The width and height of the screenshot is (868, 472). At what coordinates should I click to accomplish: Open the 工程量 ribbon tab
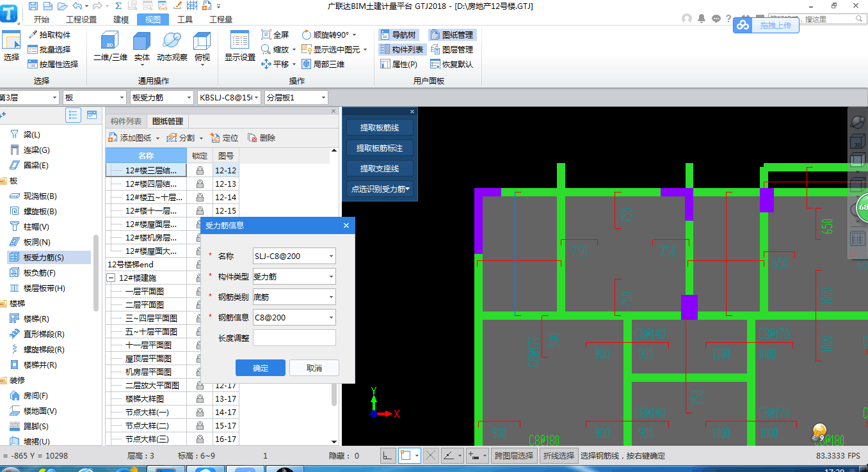221,20
